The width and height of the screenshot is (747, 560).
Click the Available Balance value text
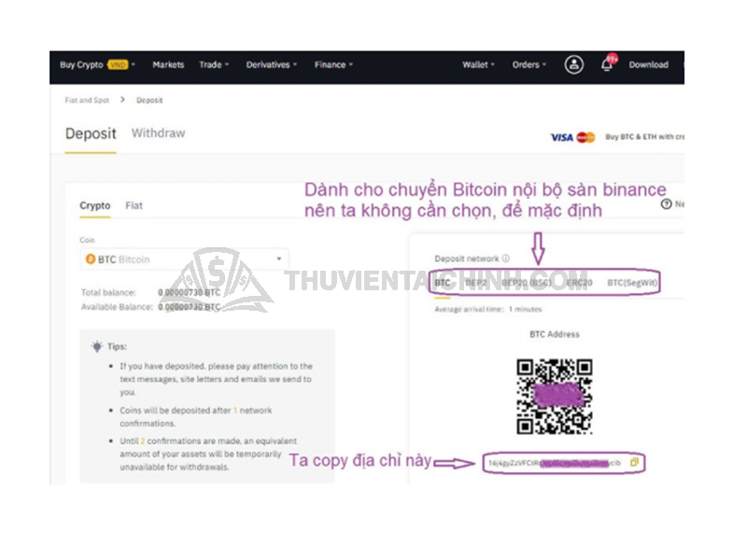click(x=190, y=307)
